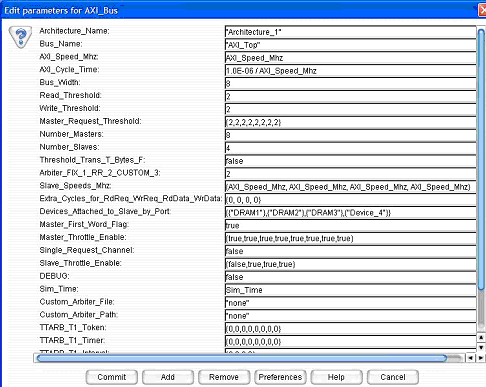Click the Help button
The width and height of the screenshot is (486, 387).
336,377
